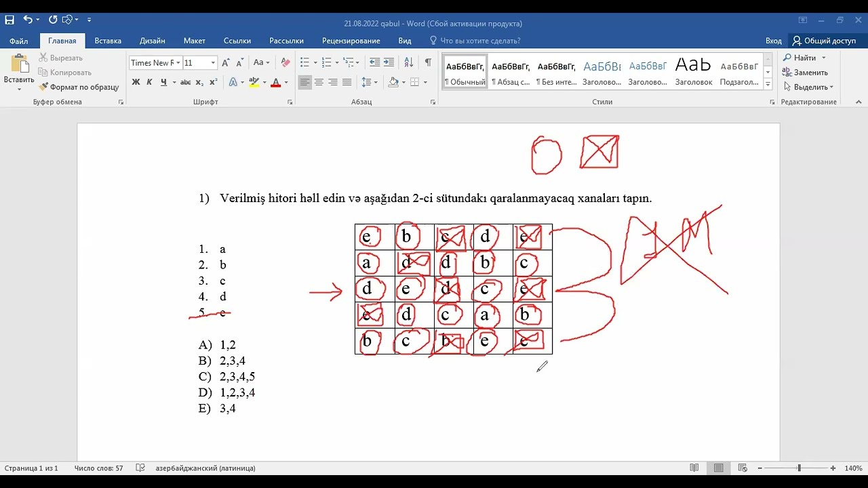Viewport: 868px width, 488px height.
Task: Undo the last action
Action: click(27, 20)
